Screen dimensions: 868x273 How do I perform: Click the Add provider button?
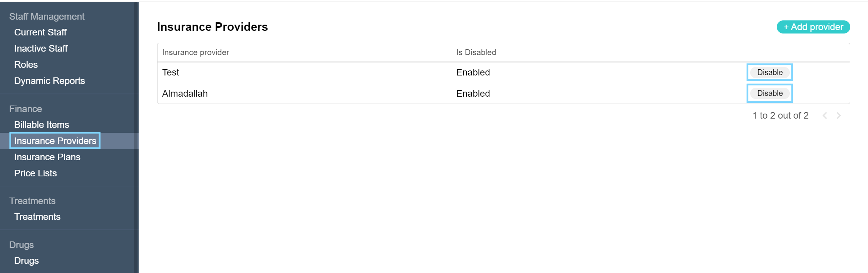813,27
